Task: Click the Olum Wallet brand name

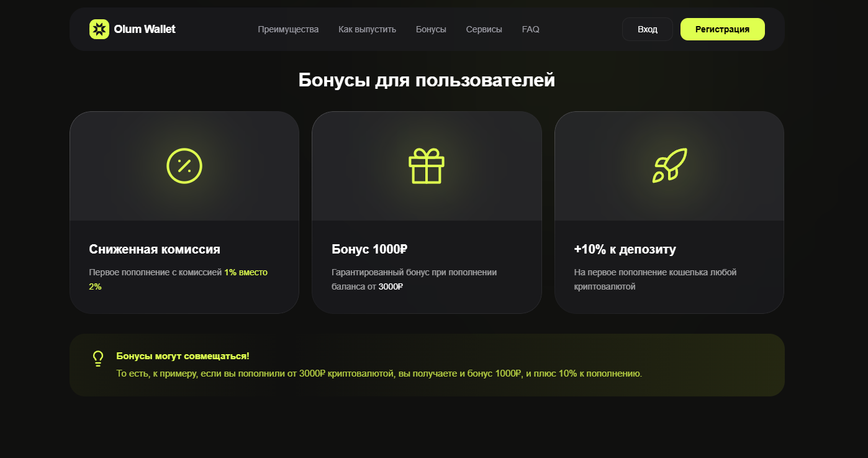Action: click(x=145, y=29)
